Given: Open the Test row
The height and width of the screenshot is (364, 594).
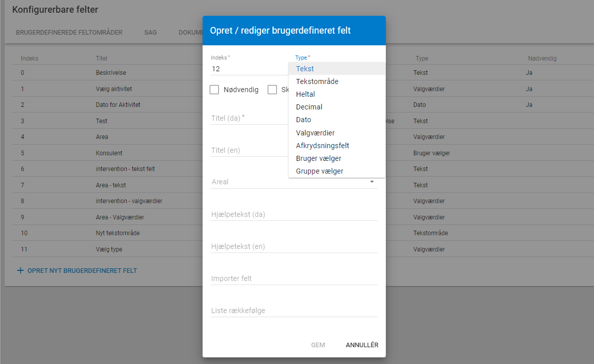Looking at the screenshot, I should point(101,121).
